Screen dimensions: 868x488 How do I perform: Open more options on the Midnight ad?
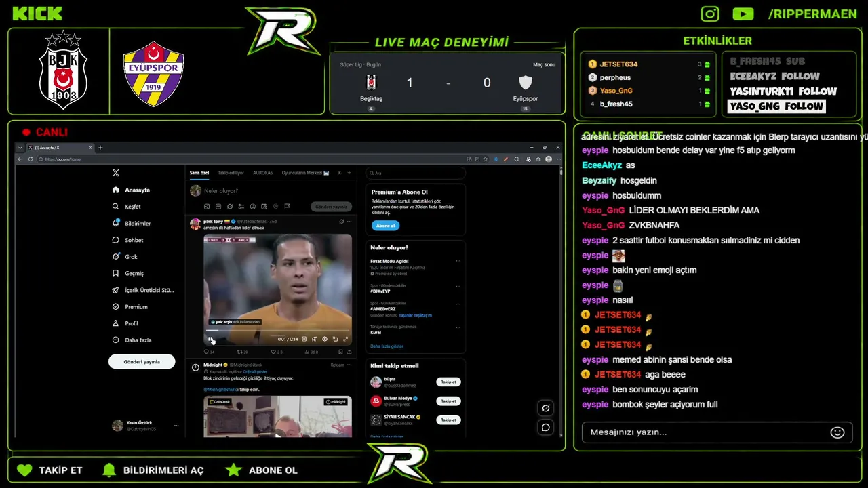coord(349,365)
